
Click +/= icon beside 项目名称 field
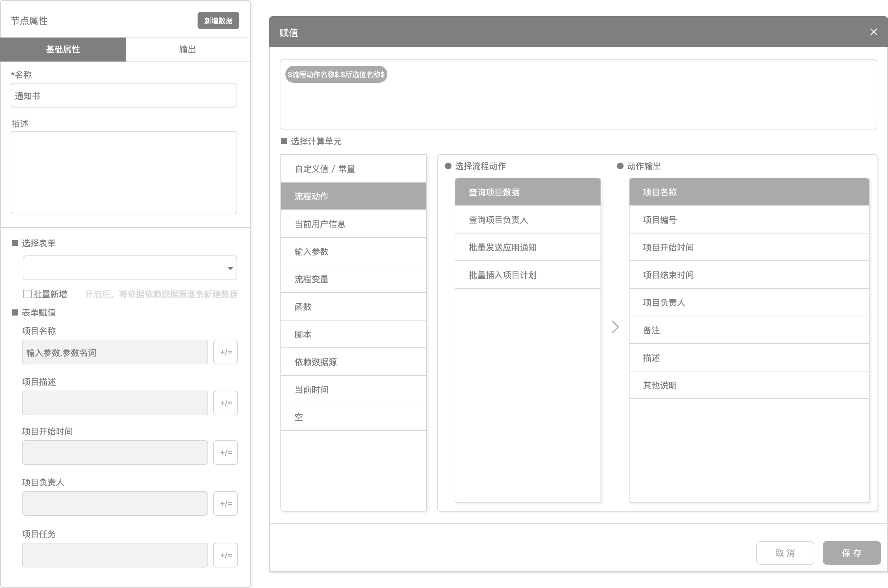225,352
